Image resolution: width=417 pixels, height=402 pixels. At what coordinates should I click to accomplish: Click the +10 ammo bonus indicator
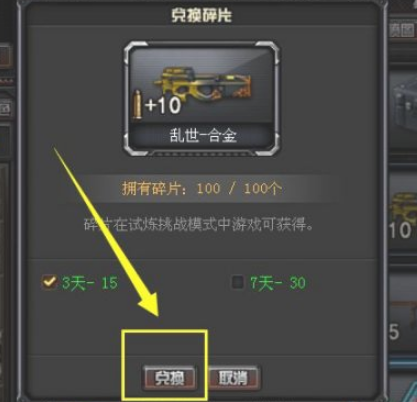pos(162,105)
